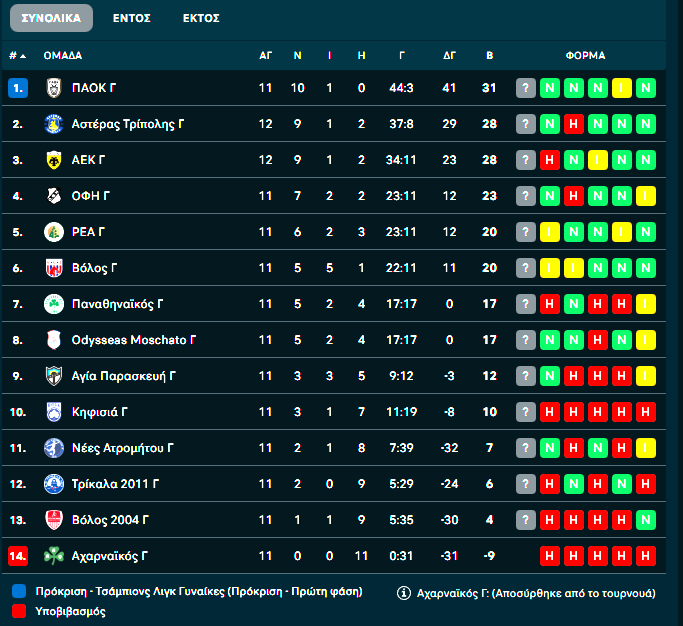Viewport: 683px width, 626px height.
Task: Sort by goal difference ΔΓ header
Action: coord(449,55)
